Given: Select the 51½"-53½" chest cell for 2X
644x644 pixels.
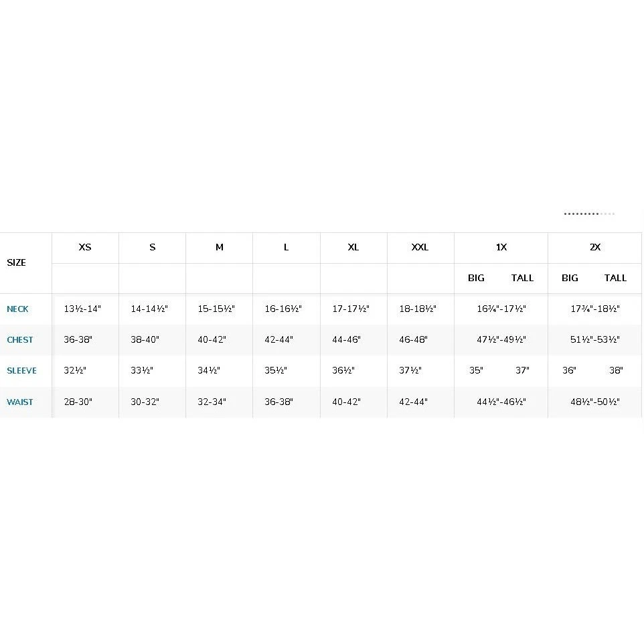Looking at the screenshot, I should (x=595, y=340).
